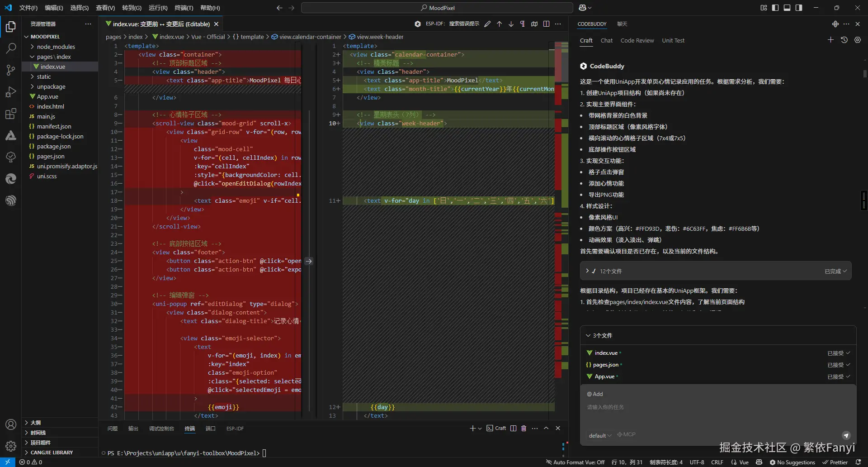Toggle primary sidebar visibility in title bar
The width and height of the screenshot is (868, 467).
[775, 8]
